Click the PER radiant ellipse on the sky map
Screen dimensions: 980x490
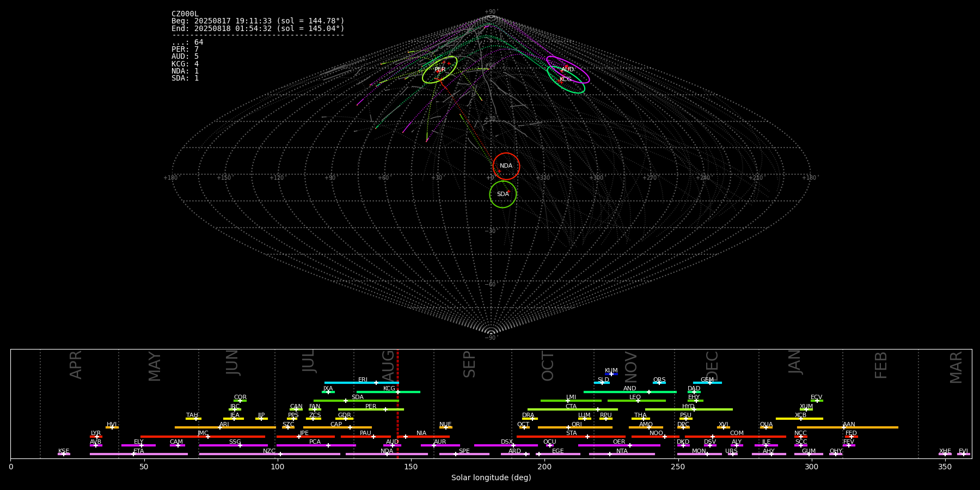tap(439, 70)
